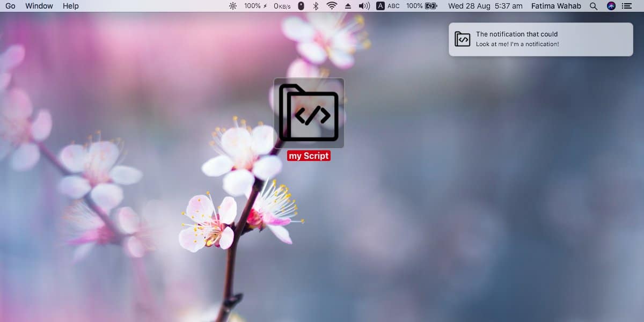Click the 'my Script' label
Image resolution: width=644 pixels, height=322 pixels.
click(x=309, y=156)
